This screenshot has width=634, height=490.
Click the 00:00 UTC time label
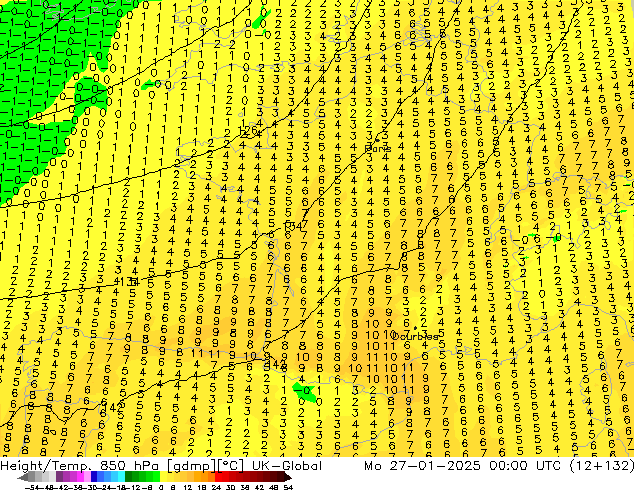(525, 466)
